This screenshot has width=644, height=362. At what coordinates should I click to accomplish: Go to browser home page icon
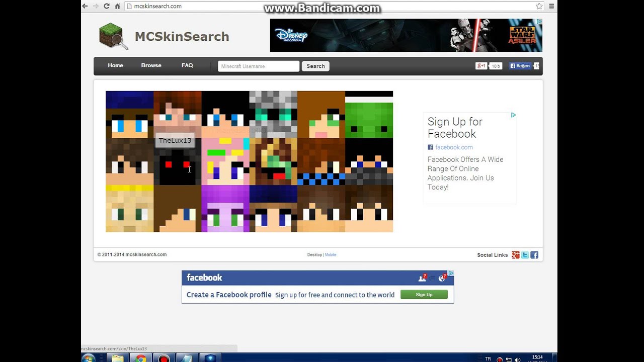point(117,6)
